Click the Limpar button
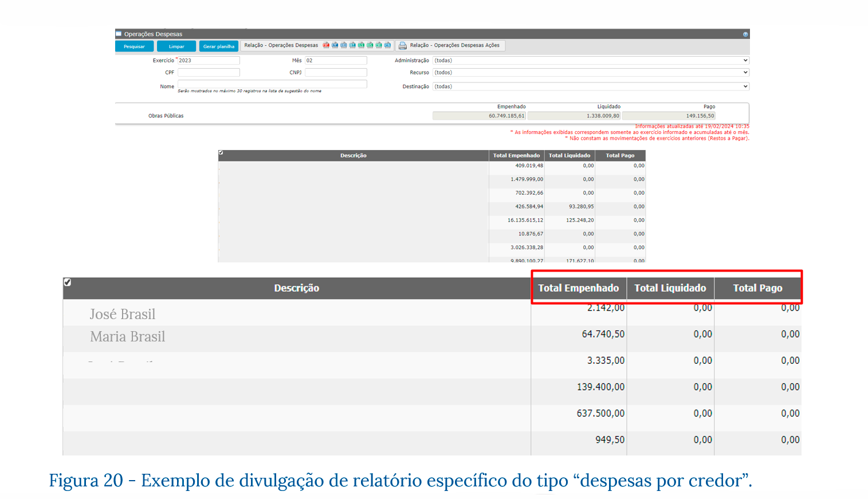868x499 pixels. (176, 46)
